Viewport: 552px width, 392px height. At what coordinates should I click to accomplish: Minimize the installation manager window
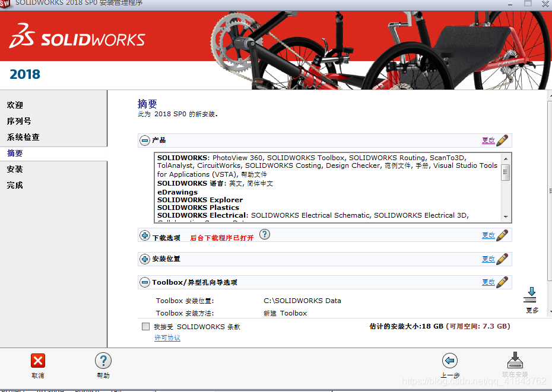[510, 4]
